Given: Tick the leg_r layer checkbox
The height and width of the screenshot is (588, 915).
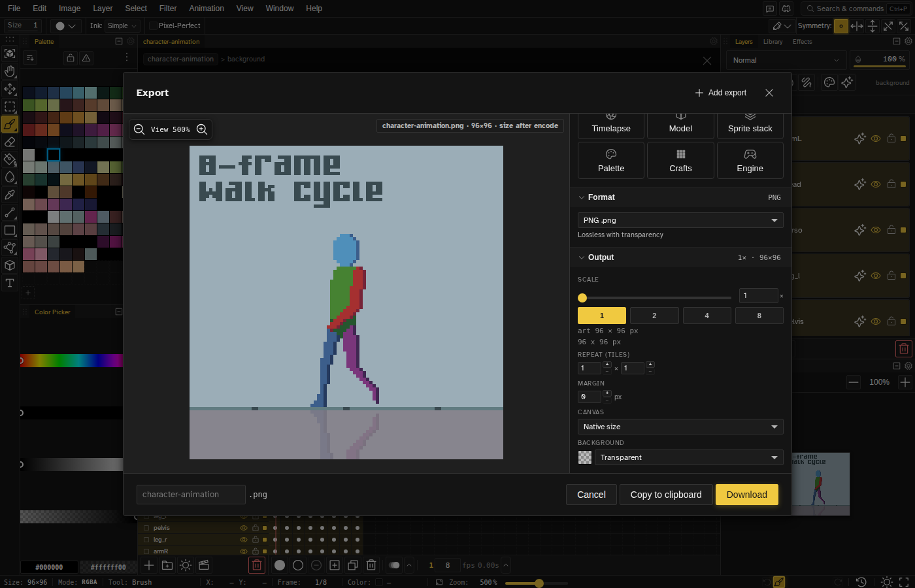Looking at the screenshot, I should tap(147, 540).
